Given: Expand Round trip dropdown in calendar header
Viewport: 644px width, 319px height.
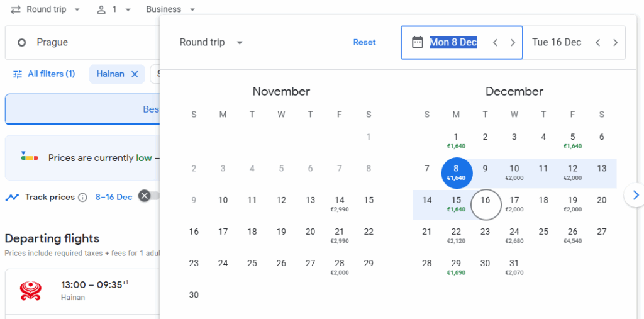Looking at the screenshot, I should (211, 43).
